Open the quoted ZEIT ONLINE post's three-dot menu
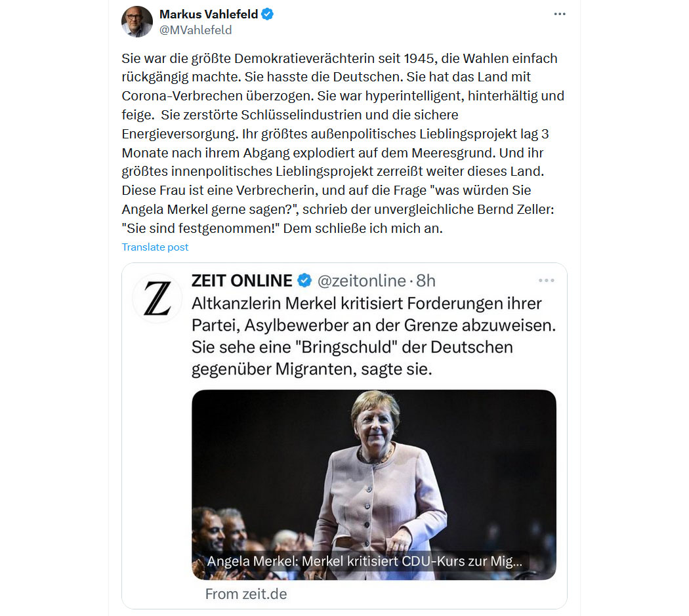This screenshot has height=616, width=689. point(546,280)
